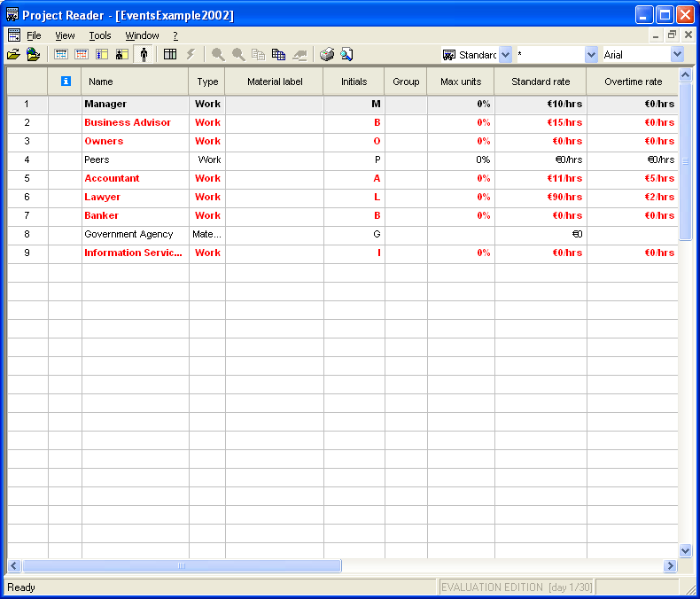Click the blue grid copy table icon

tap(278, 54)
